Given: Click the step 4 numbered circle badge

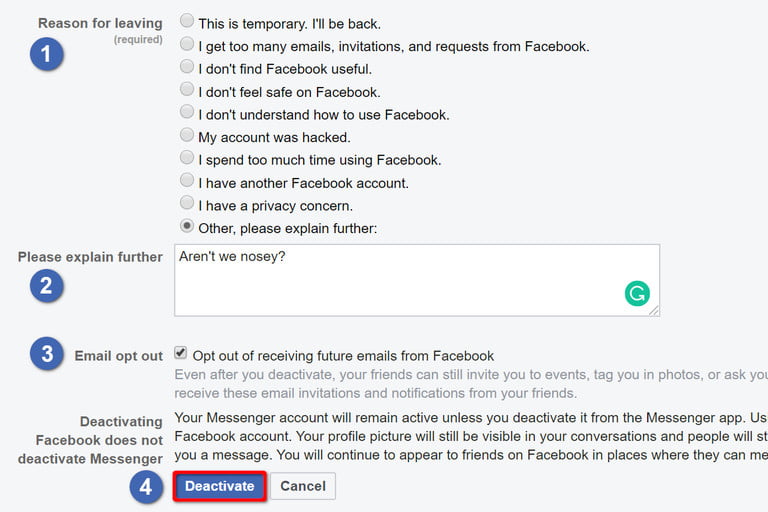Looking at the screenshot, I should (146, 487).
